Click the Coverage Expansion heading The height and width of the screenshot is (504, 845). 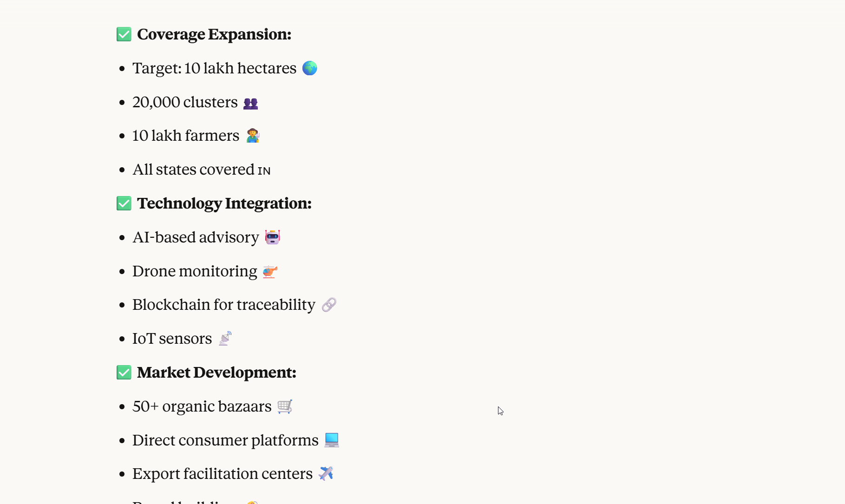coord(214,34)
